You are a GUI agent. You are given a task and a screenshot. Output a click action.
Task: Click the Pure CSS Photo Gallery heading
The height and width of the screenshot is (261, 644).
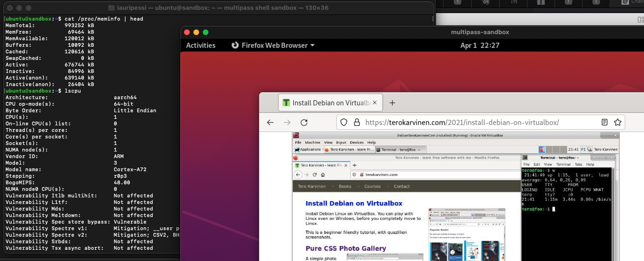click(346, 248)
